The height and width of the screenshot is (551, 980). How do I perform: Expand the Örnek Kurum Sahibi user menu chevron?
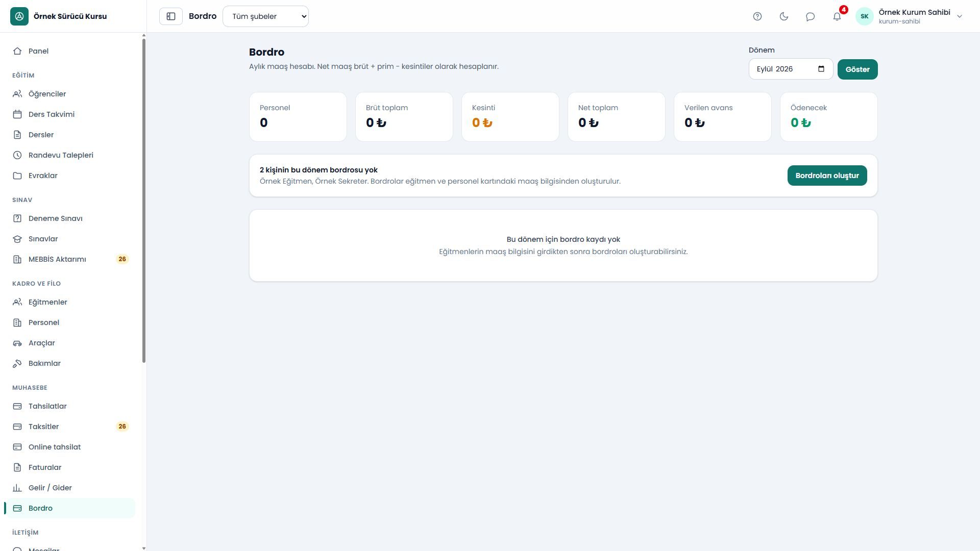[x=960, y=16]
